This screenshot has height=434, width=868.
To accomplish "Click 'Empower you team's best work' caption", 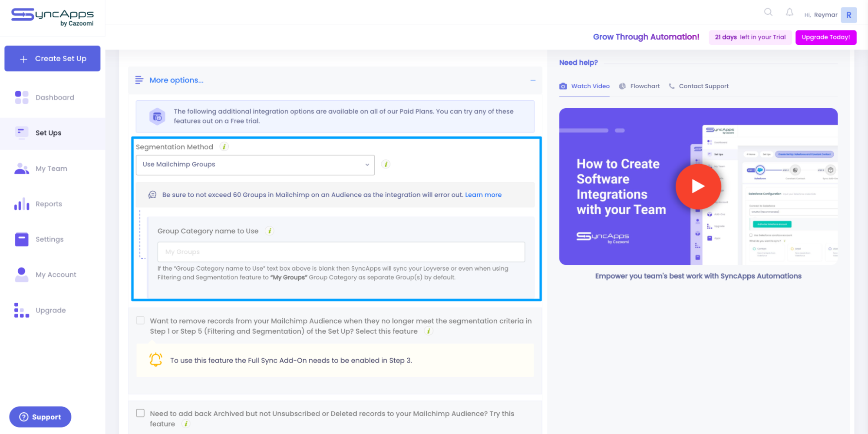I will [x=698, y=276].
